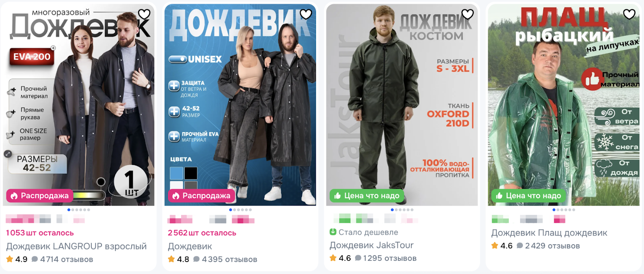Open 'Дождевик LANGROUP взрослый' product title
The height and width of the screenshot is (274, 644).
click(76, 246)
